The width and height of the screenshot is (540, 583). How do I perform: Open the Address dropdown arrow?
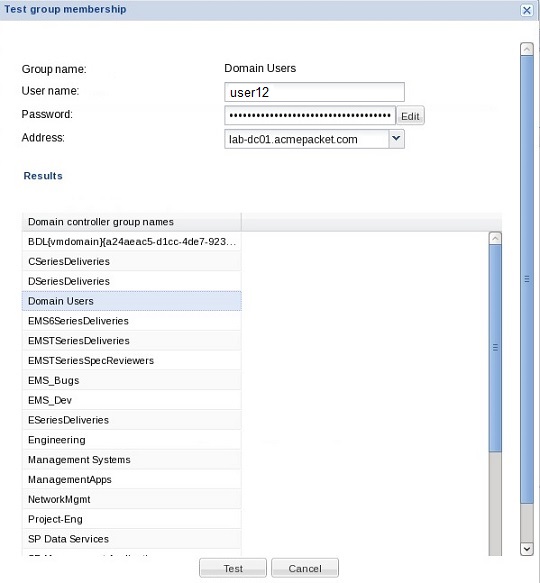coord(396,139)
